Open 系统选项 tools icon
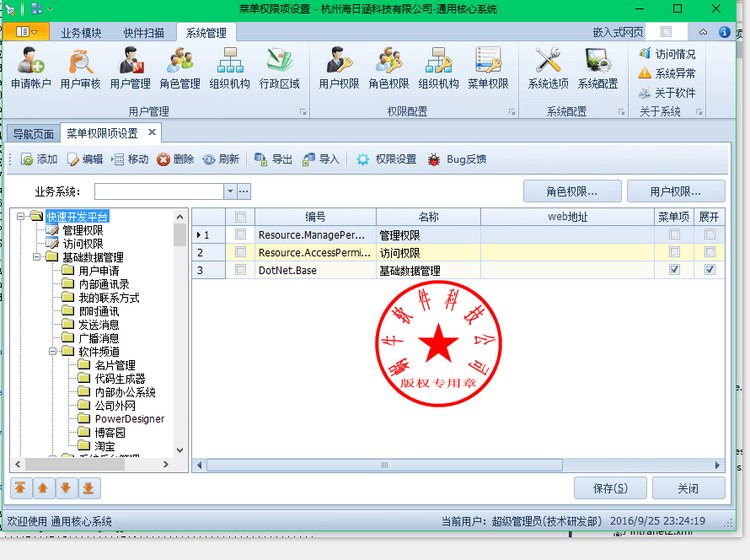The width and height of the screenshot is (750, 560). click(548, 68)
